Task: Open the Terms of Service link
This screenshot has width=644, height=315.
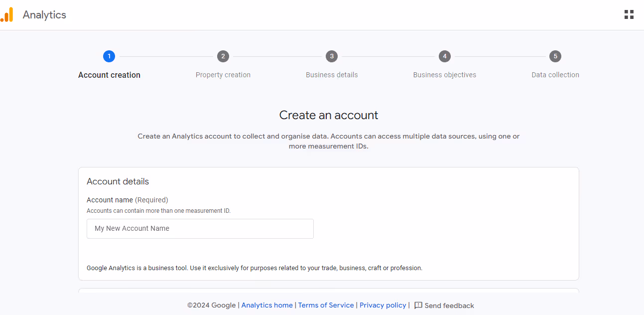Action: pyautogui.click(x=326, y=306)
